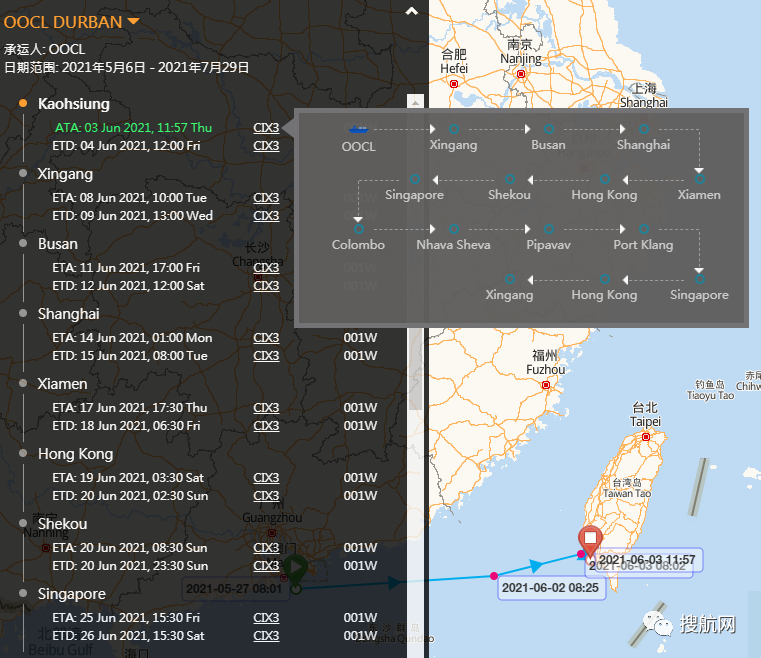761x658 pixels.
Task: Click the red destination pin near Kaohsiung
Action: (x=590, y=540)
